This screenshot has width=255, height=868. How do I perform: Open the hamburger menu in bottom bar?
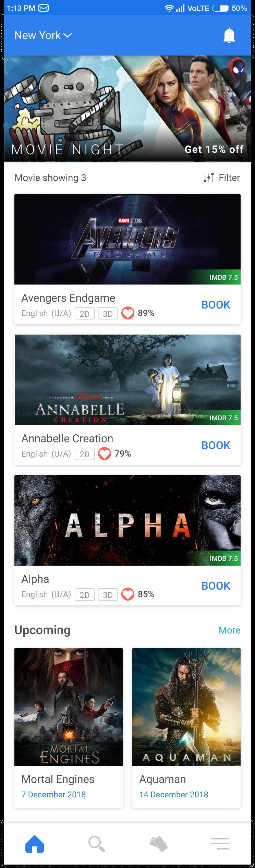point(220,843)
